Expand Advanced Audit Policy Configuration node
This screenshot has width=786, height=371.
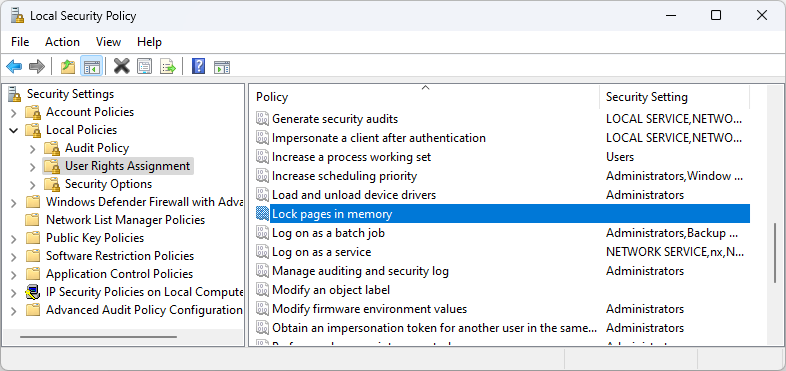pyautogui.click(x=14, y=310)
